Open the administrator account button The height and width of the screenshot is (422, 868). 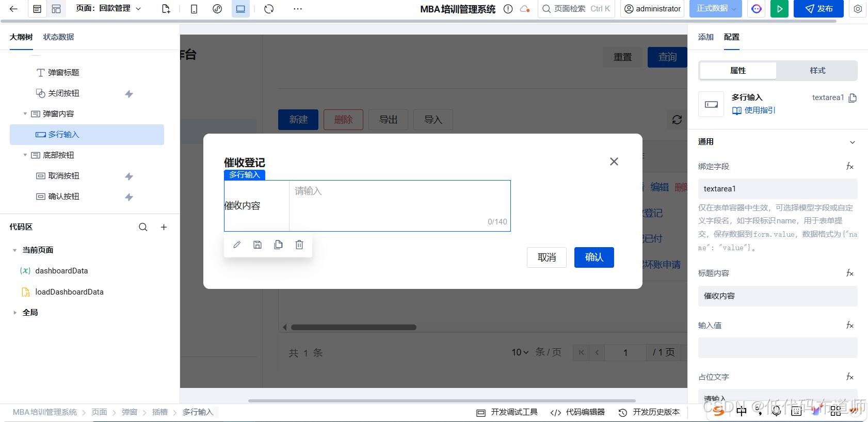652,9
